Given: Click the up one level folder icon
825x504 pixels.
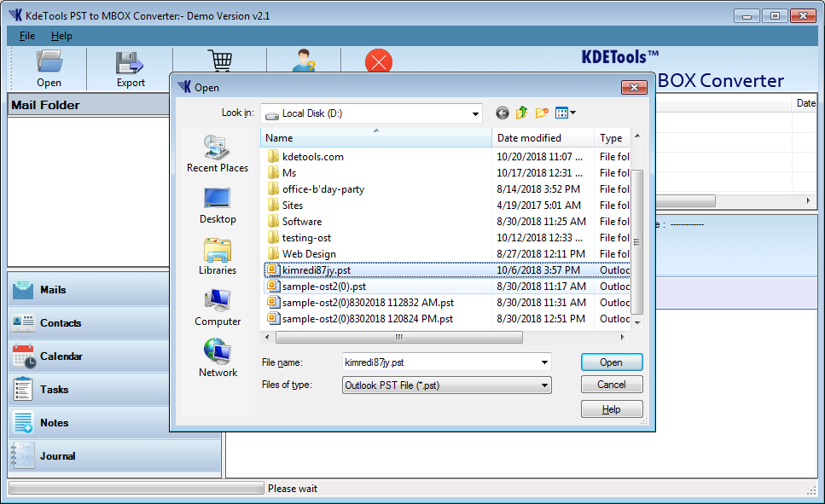Looking at the screenshot, I should click(x=521, y=113).
